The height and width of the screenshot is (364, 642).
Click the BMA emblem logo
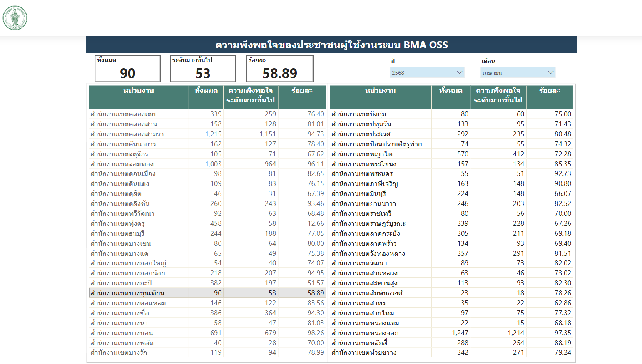(15, 18)
